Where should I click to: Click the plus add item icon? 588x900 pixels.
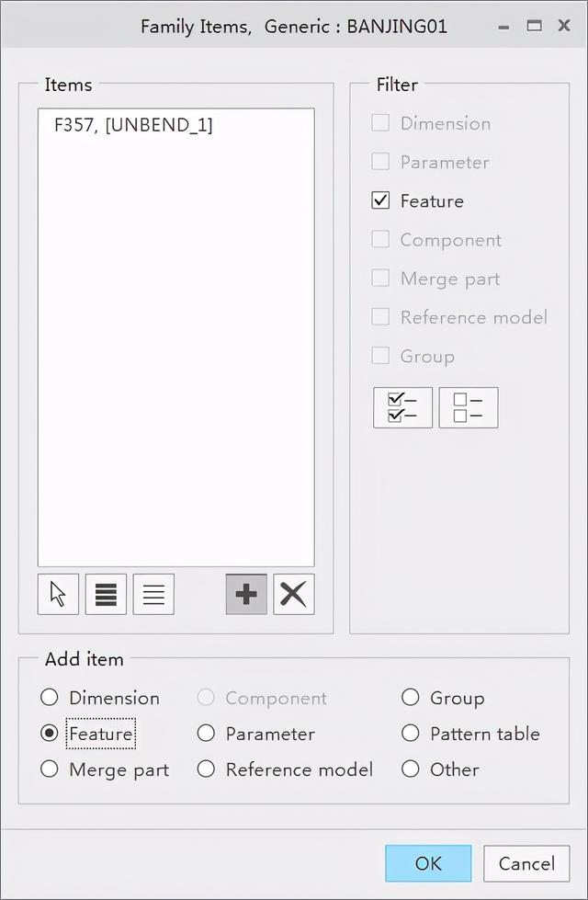[x=246, y=594]
